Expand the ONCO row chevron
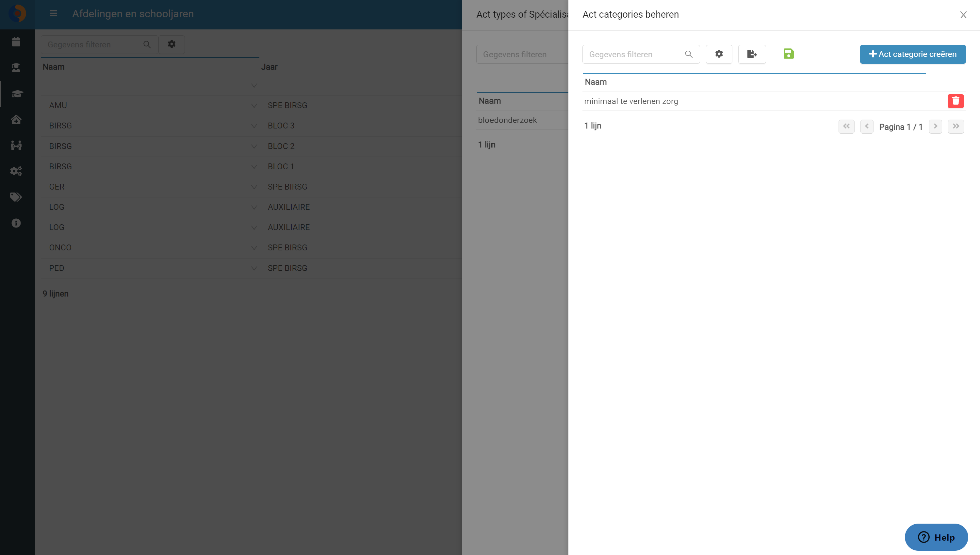 (x=254, y=248)
